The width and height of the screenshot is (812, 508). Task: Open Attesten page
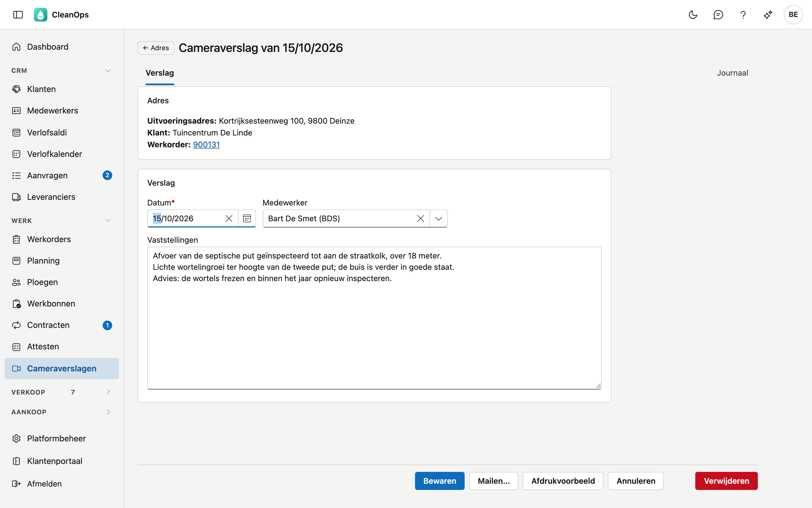pyautogui.click(x=62, y=346)
